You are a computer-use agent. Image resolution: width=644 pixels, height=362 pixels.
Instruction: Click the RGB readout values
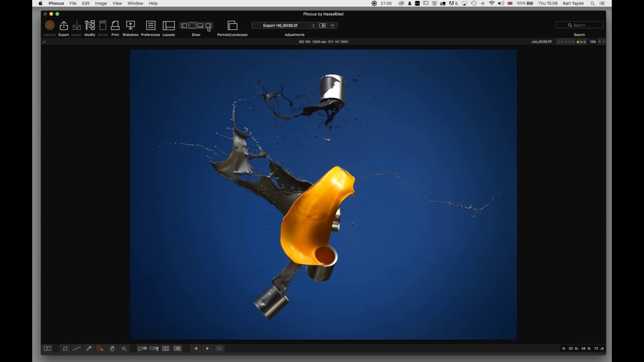click(x=581, y=348)
